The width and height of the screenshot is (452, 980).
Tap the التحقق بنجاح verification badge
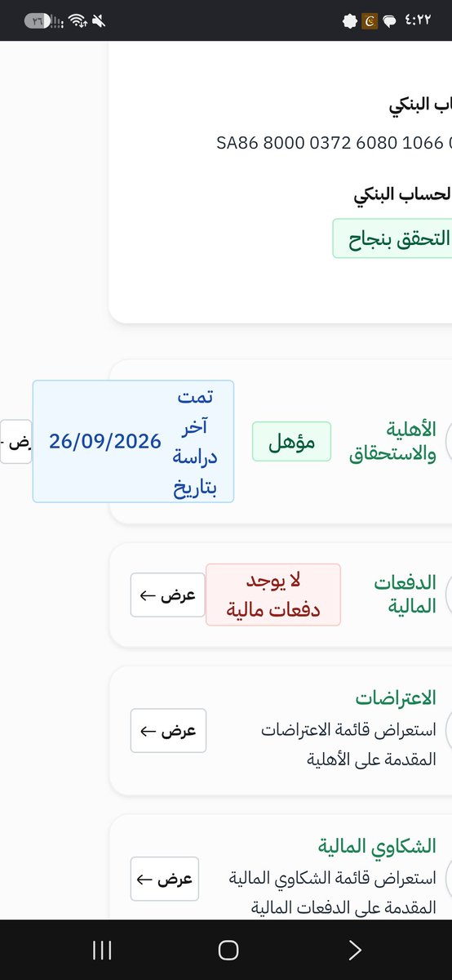tap(392, 238)
